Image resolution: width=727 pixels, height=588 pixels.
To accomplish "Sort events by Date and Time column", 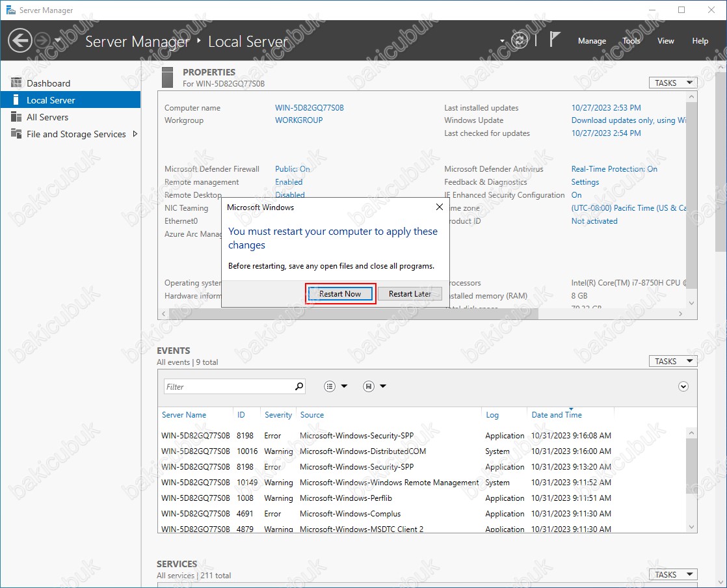I will [557, 414].
